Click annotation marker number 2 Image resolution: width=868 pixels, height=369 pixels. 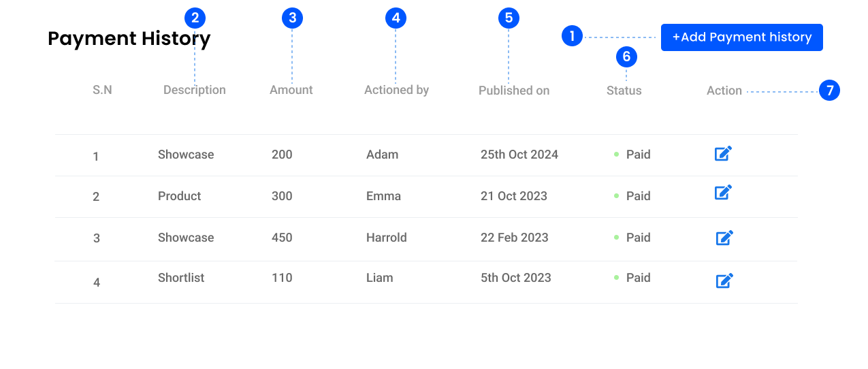[x=195, y=18]
